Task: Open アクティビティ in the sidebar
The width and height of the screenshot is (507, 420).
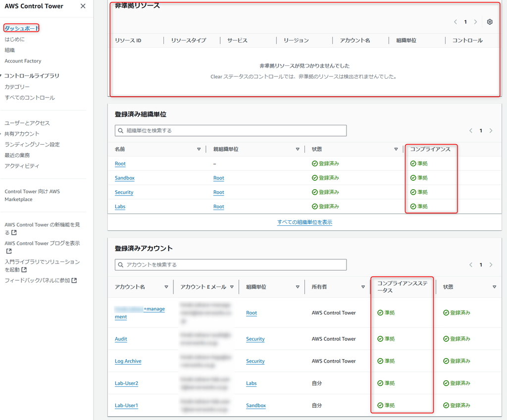Action: pyautogui.click(x=22, y=165)
